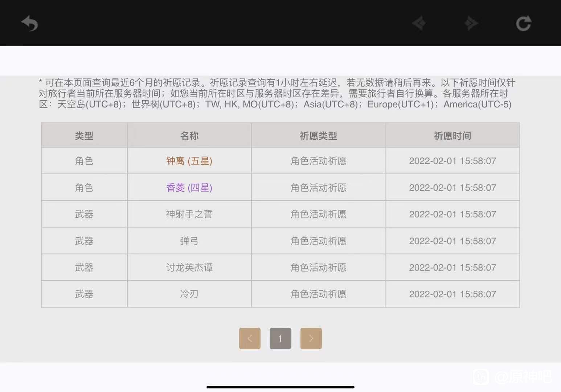561x392 pixels.
Task: Click the timestamp in the 讨龙英杰谭 row
Action: (453, 268)
